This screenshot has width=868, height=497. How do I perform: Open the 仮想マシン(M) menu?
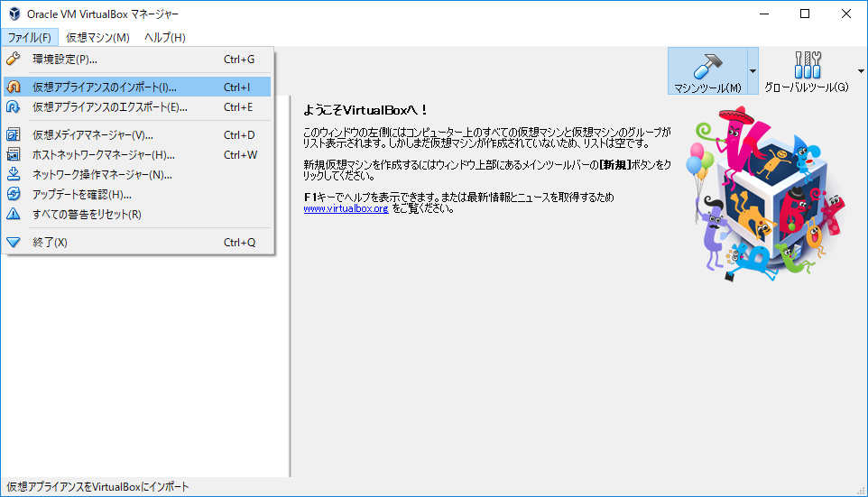(97, 37)
